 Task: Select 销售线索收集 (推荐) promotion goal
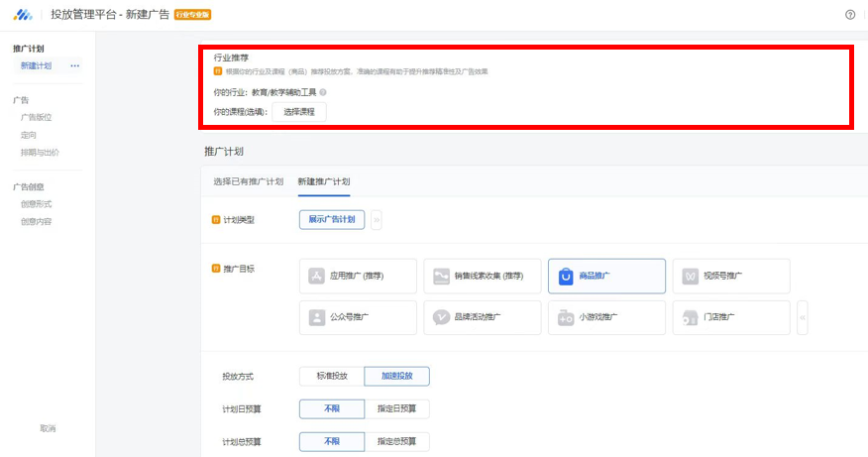point(483,276)
